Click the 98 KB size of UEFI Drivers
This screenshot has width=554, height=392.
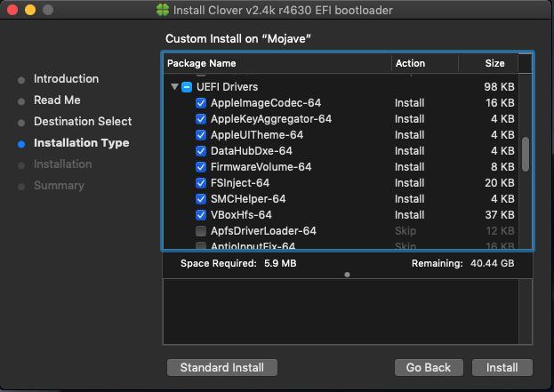pos(499,87)
